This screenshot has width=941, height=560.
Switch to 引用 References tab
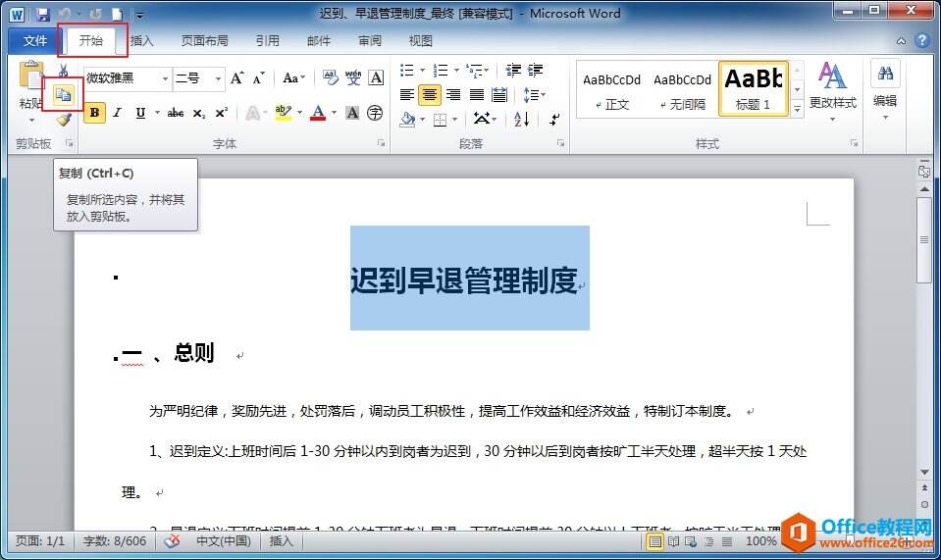point(268,41)
